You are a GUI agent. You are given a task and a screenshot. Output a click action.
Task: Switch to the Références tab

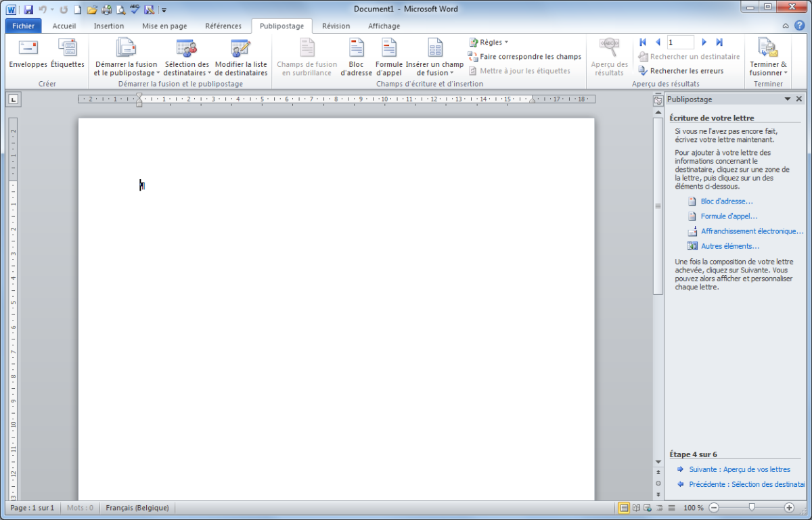[223, 26]
